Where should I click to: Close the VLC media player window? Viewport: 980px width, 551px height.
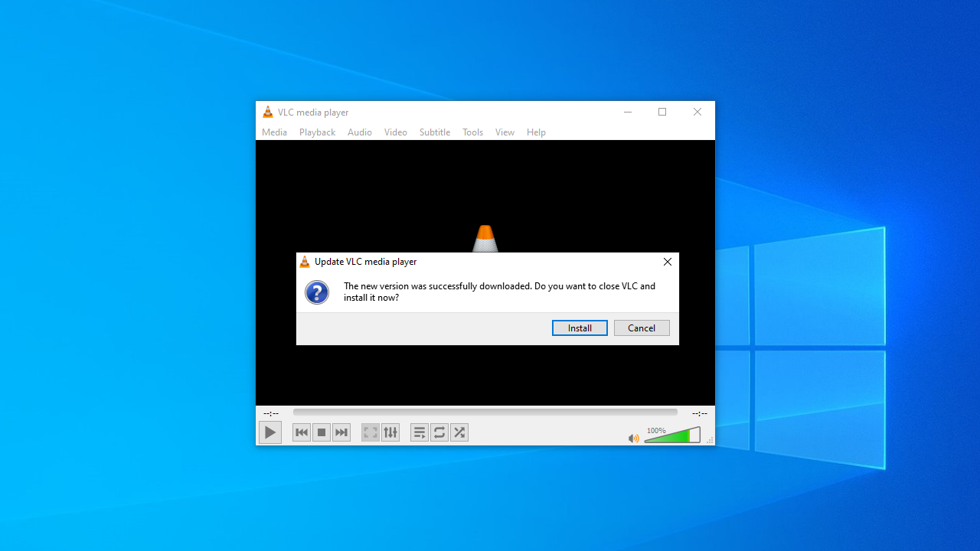point(697,112)
